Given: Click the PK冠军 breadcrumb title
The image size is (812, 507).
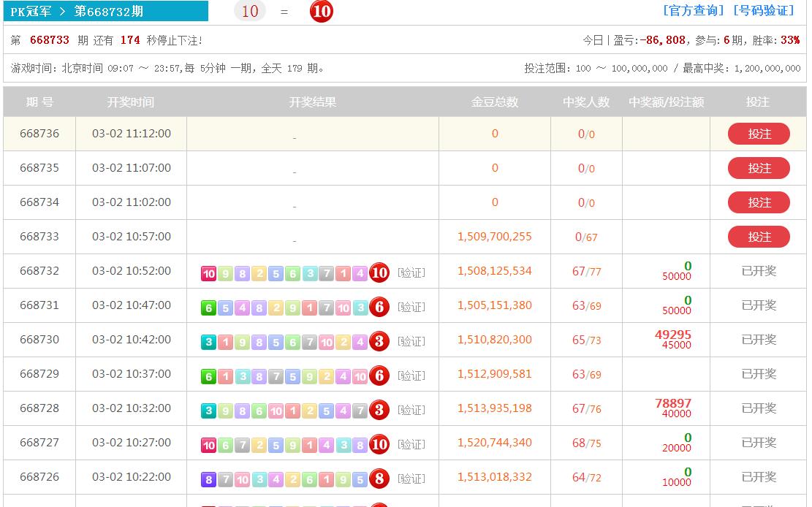Looking at the screenshot, I should pos(31,12).
